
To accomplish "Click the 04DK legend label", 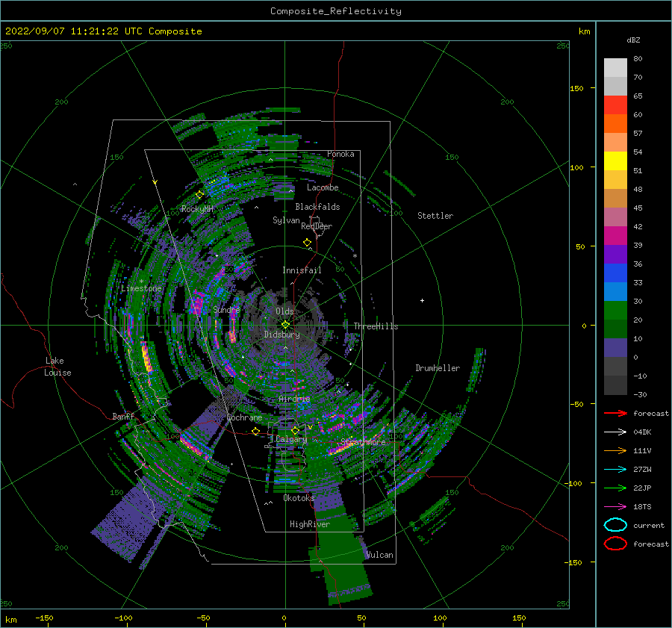I will [x=642, y=432].
